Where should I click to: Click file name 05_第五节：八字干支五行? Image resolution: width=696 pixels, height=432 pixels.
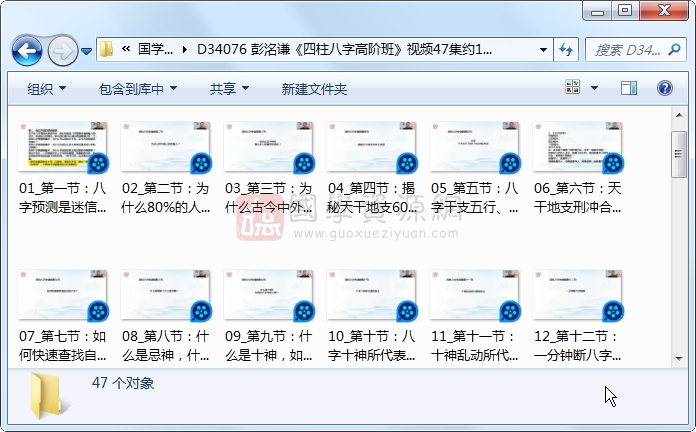coord(475,198)
